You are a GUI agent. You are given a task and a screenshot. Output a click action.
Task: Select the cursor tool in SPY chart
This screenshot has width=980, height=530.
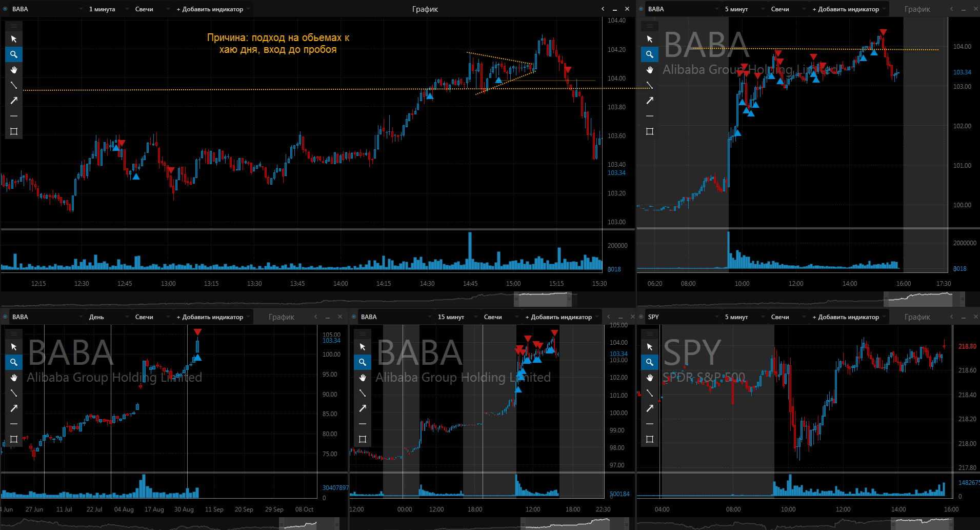(650, 347)
